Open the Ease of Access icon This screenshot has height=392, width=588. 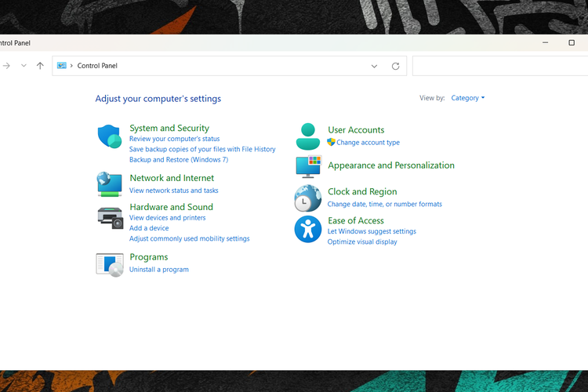pyautogui.click(x=307, y=229)
